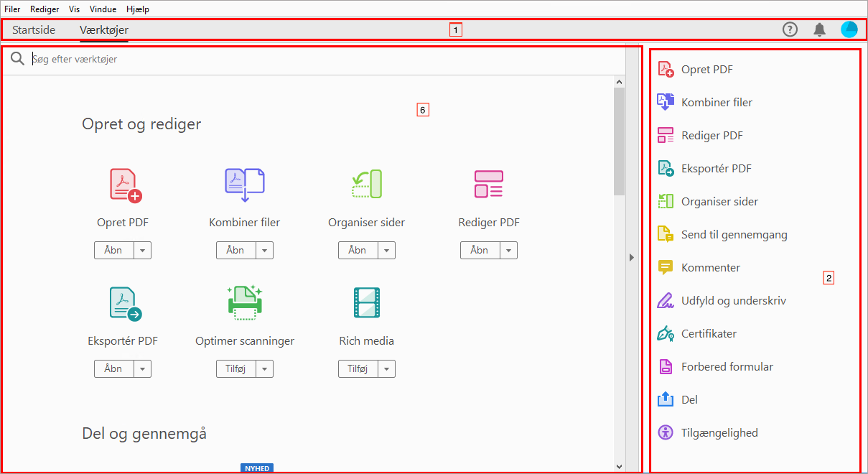Click Åbn button under Organiser sider

coord(358,250)
